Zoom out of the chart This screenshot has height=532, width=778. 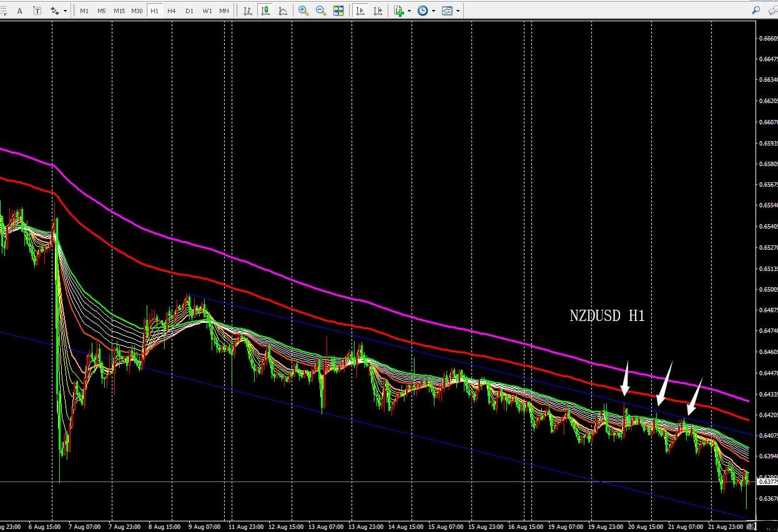(321, 11)
